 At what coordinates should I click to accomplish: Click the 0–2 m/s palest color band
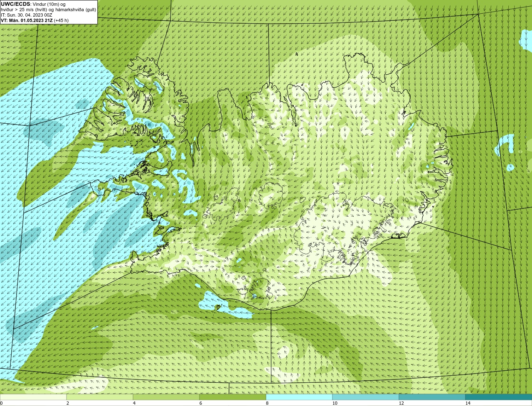pos(33,397)
